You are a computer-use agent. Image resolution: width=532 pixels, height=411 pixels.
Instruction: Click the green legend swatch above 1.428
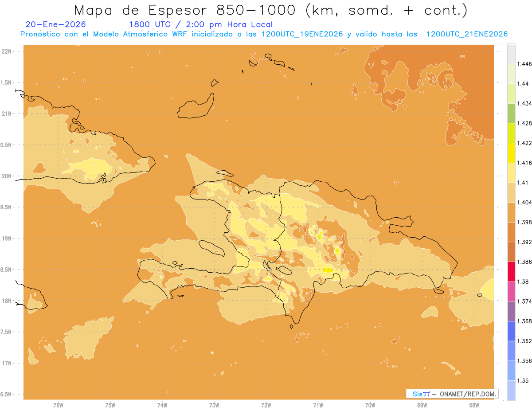point(511,113)
